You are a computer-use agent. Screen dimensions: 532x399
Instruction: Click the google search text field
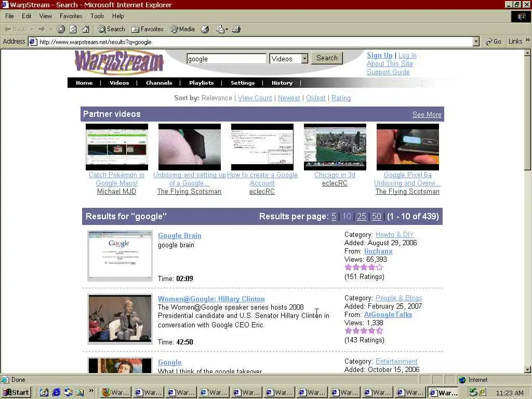[x=227, y=59]
